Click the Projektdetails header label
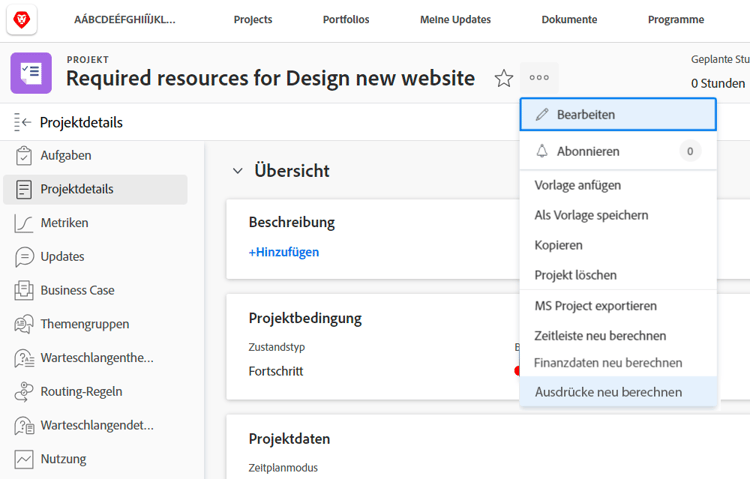The width and height of the screenshot is (750, 479). 81,123
